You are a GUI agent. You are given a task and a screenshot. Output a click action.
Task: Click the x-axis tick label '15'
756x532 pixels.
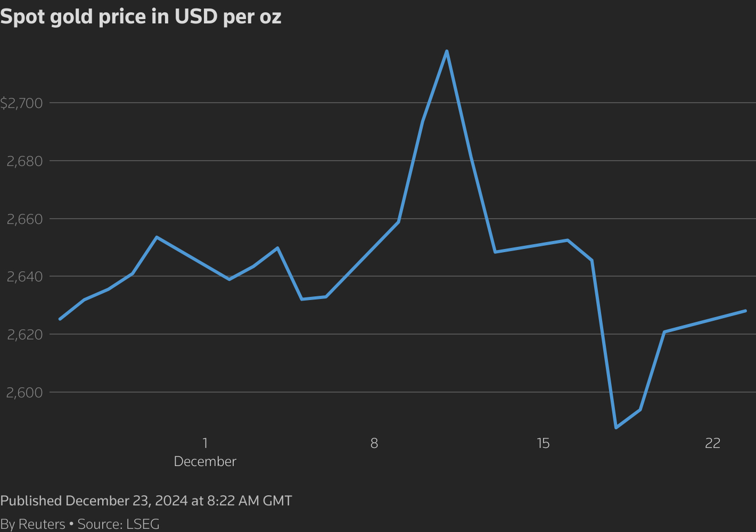[x=543, y=443]
